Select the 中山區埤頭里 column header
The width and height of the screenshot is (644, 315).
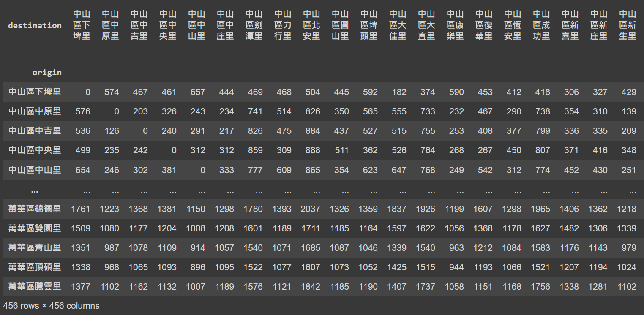click(x=369, y=25)
